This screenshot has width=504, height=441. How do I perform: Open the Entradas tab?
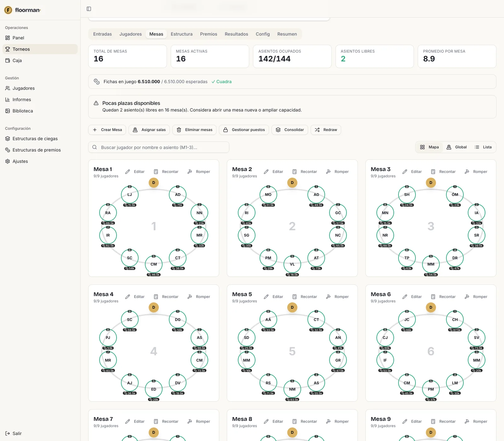pos(102,34)
